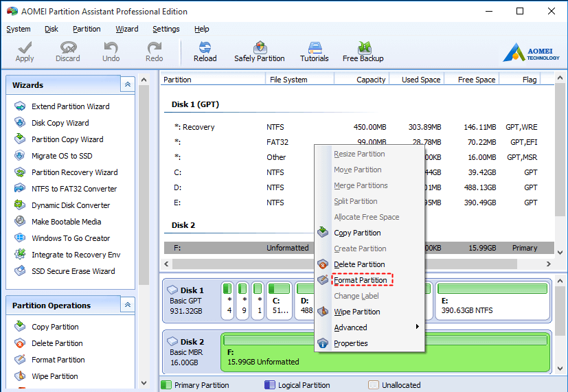This screenshot has width=568, height=392.
Task: Click the Apply checkmark icon
Action: (x=25, y=49)
